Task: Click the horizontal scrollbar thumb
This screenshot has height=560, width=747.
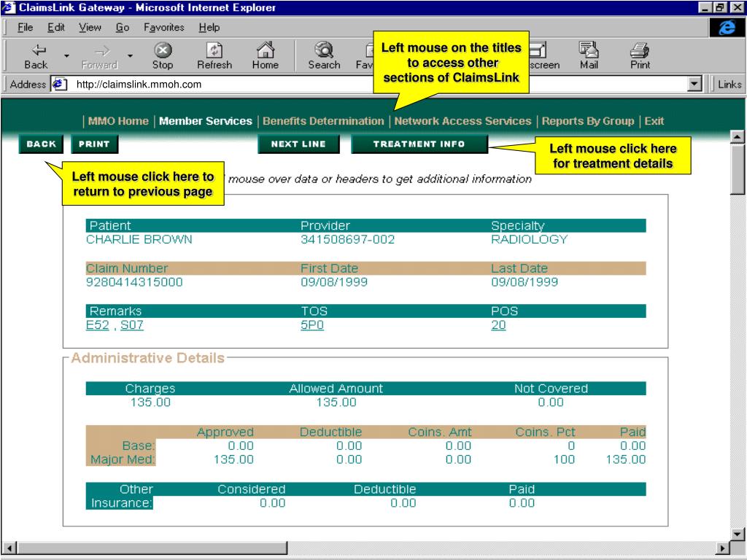Action: 152,548
